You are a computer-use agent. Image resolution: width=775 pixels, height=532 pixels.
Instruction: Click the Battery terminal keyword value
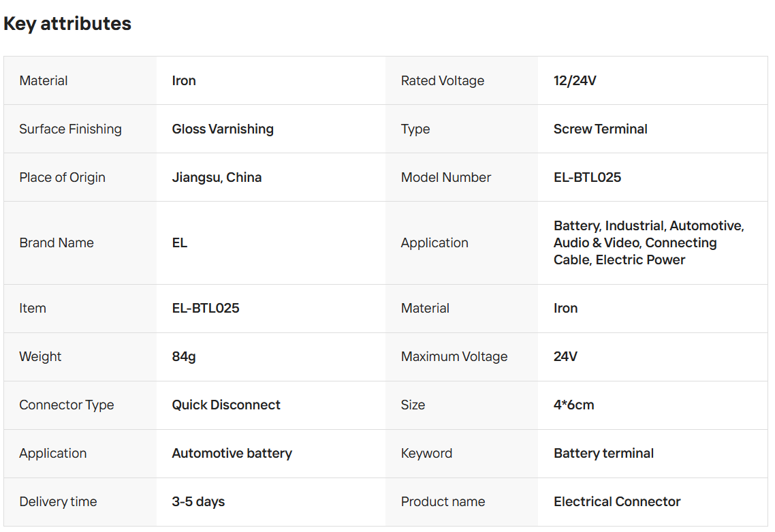[603, 454]
